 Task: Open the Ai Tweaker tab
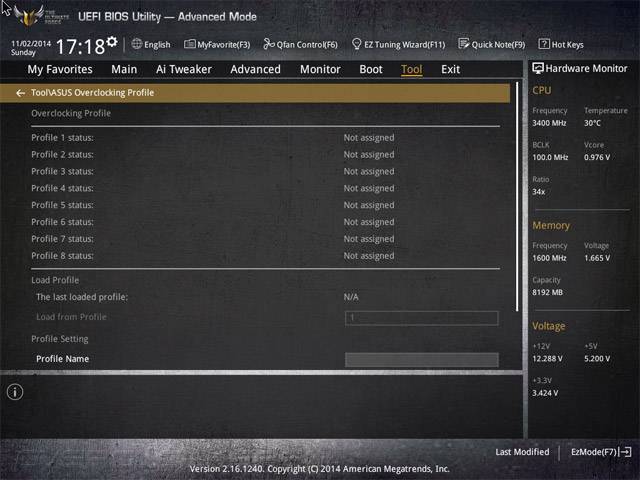pos(184,69)
